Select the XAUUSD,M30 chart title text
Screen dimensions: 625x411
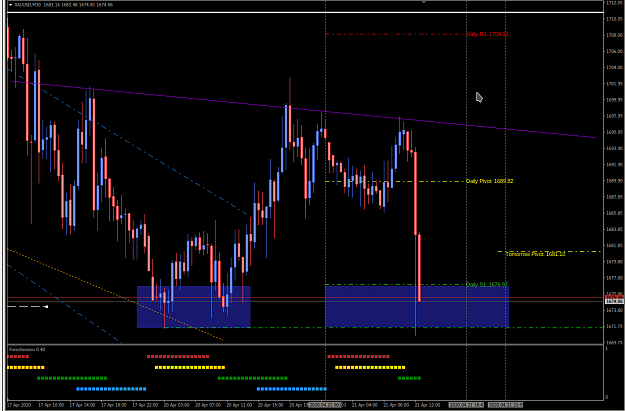(26, 5)
